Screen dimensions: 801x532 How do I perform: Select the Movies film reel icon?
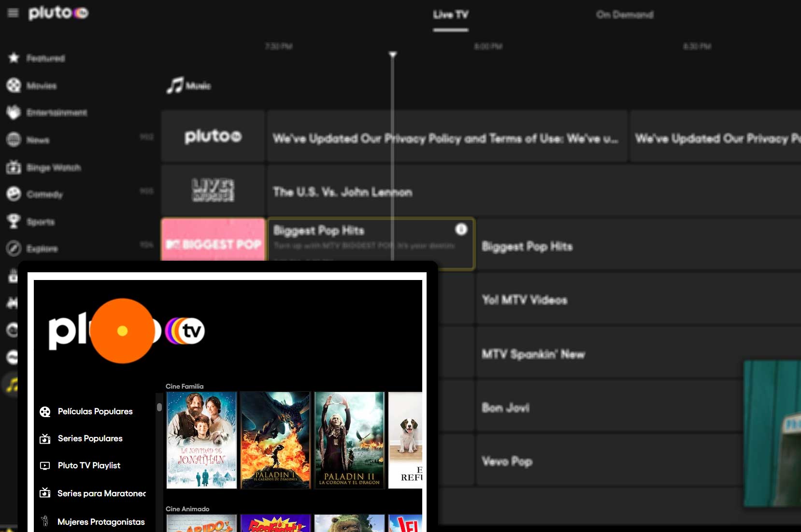[x=14, y=85]
